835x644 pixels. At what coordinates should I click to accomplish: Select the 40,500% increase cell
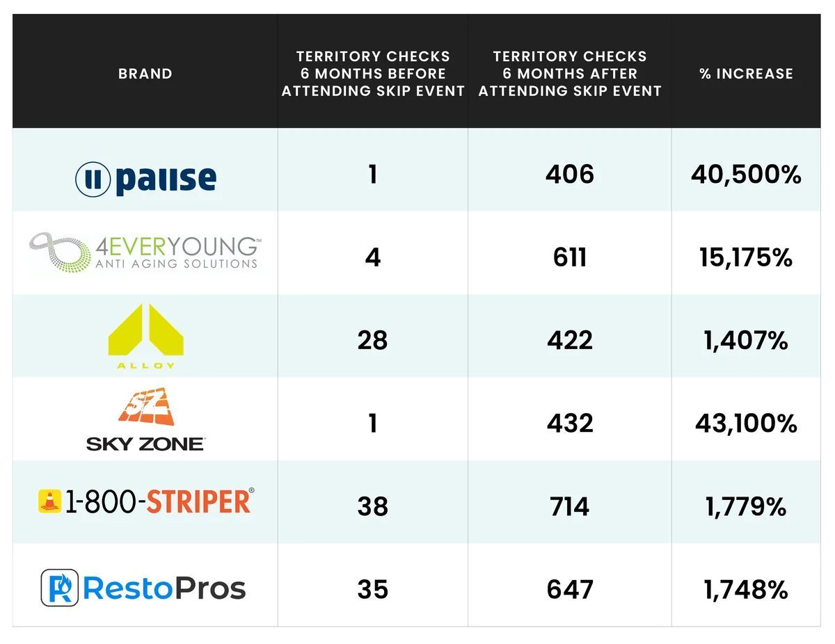point(746,175)
